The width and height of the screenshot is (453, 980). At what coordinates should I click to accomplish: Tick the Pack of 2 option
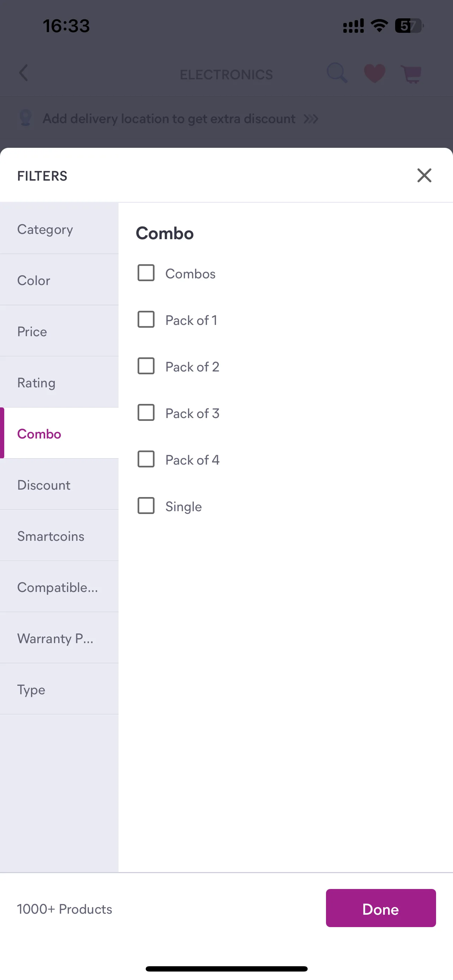tap(146, 366)
